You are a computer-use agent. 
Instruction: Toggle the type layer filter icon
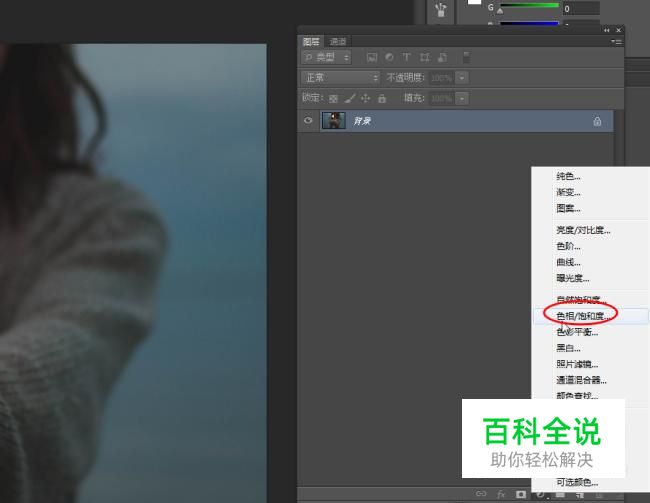tap(406, 57)
